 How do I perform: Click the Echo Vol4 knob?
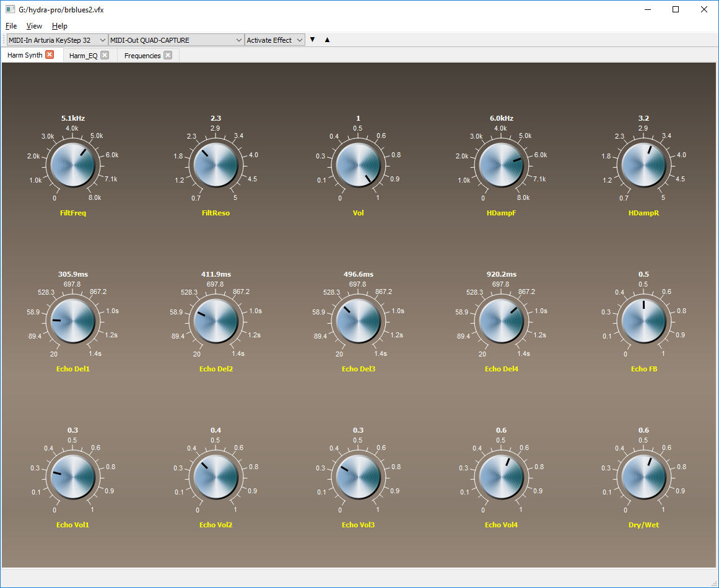pyautogui.click(x=501, y=477)
